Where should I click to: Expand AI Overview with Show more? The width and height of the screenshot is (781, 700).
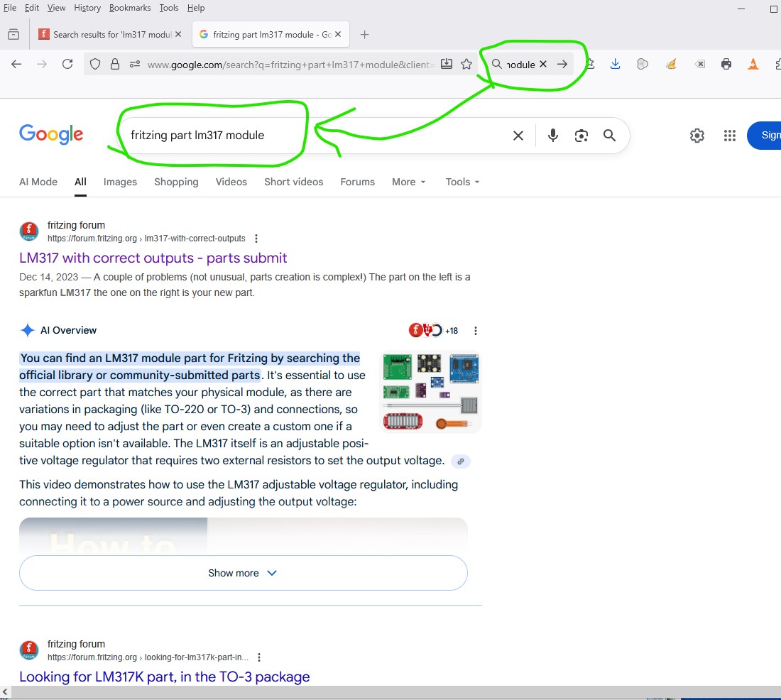click(243, 573)
